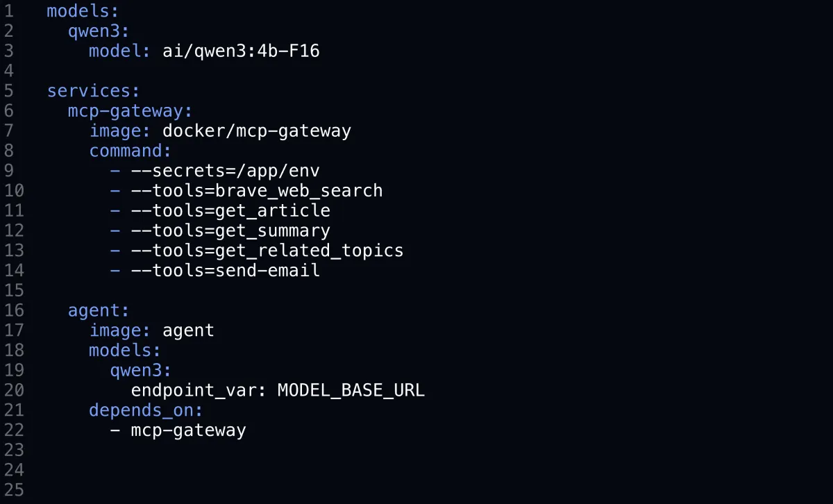This screenshot has width=833, height=504.
Task: Click the 'agent:' service key
Action: [x=99, y=310]
